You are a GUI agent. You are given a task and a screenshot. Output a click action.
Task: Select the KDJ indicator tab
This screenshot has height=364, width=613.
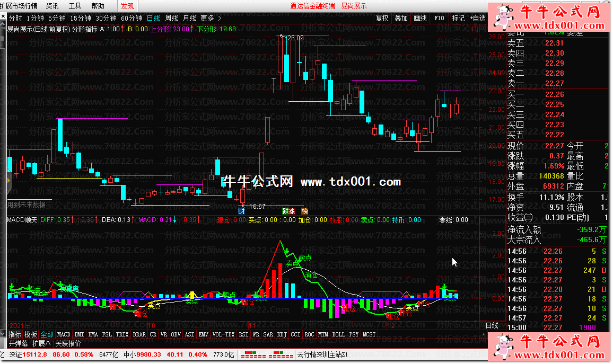pos(282,334)
